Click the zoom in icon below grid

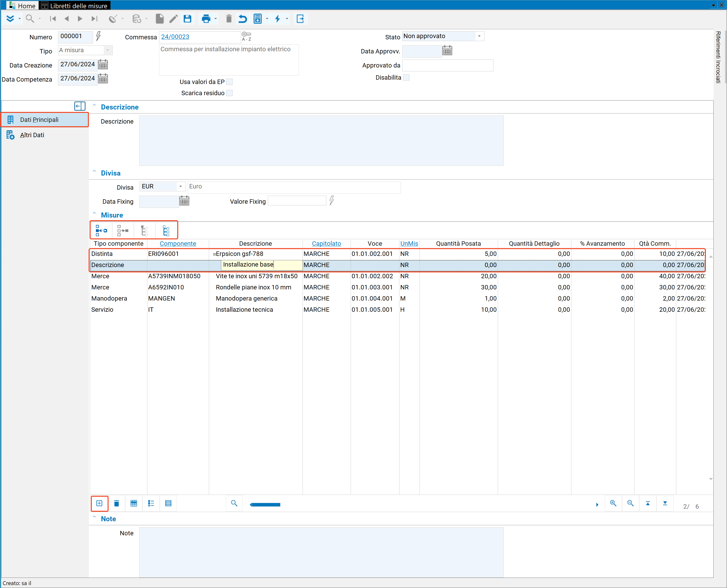[x=613, y=503]
